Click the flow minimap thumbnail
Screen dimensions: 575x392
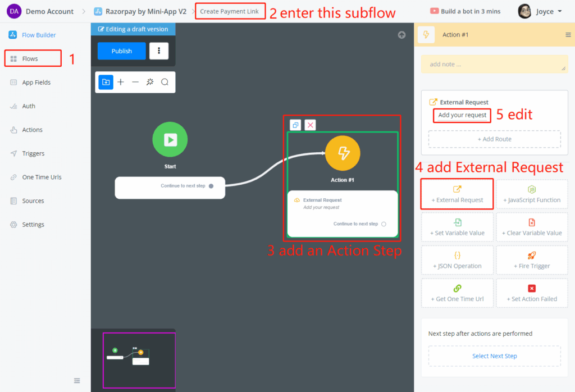139,360
